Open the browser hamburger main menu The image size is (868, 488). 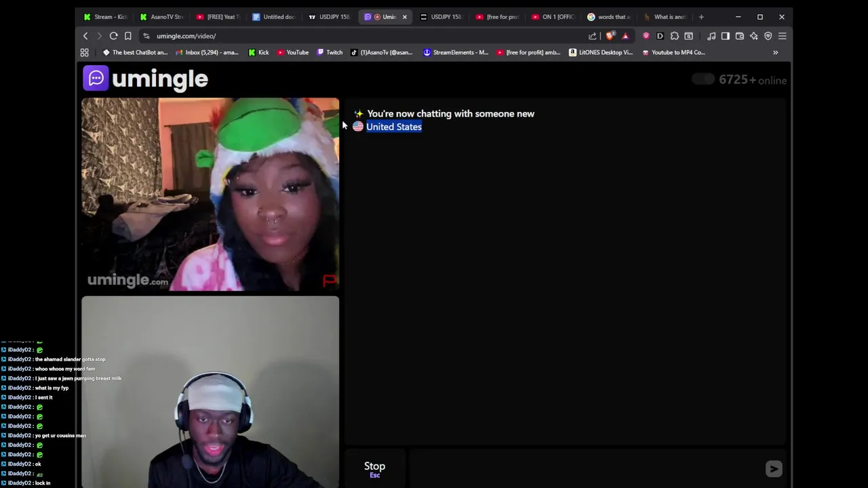pyautogui.click(x=783, y=36)
